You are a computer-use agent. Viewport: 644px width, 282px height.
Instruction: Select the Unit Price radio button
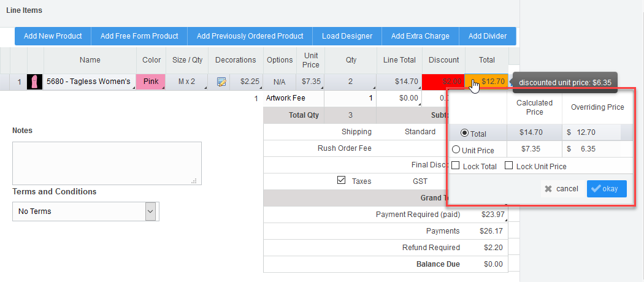tap(456, 150)
